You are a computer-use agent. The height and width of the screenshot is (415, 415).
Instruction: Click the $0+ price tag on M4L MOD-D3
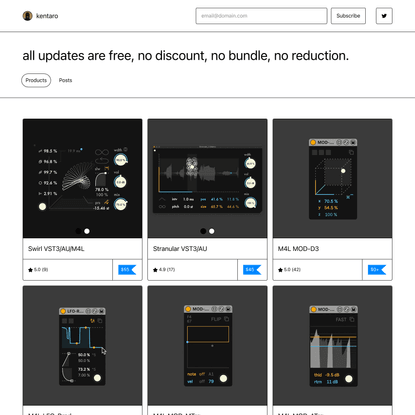click(x=377, y=269)
